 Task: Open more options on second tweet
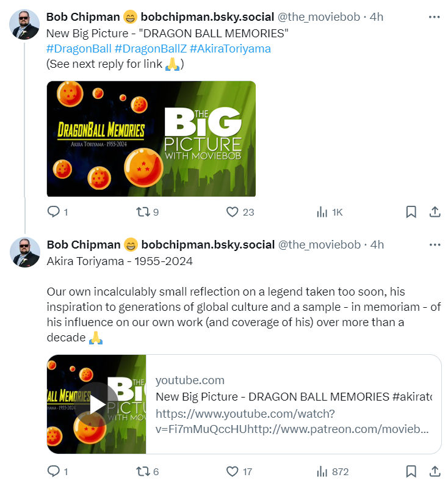click(435, 245)
